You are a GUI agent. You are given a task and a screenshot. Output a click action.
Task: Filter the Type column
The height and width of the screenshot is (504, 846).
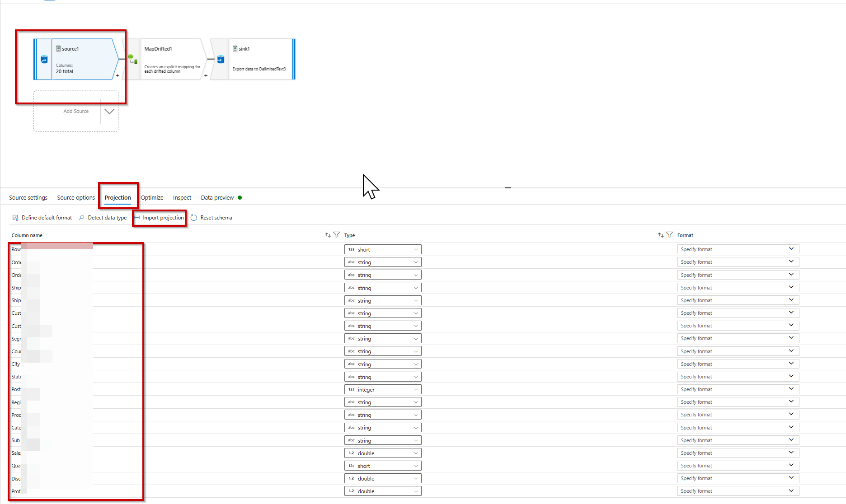pos(669,235)
